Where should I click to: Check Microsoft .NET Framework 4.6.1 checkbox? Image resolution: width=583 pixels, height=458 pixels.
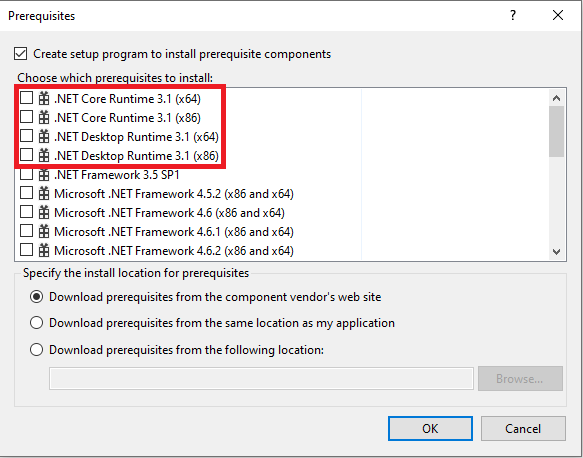pyautogui.click(x=26, y=231)
